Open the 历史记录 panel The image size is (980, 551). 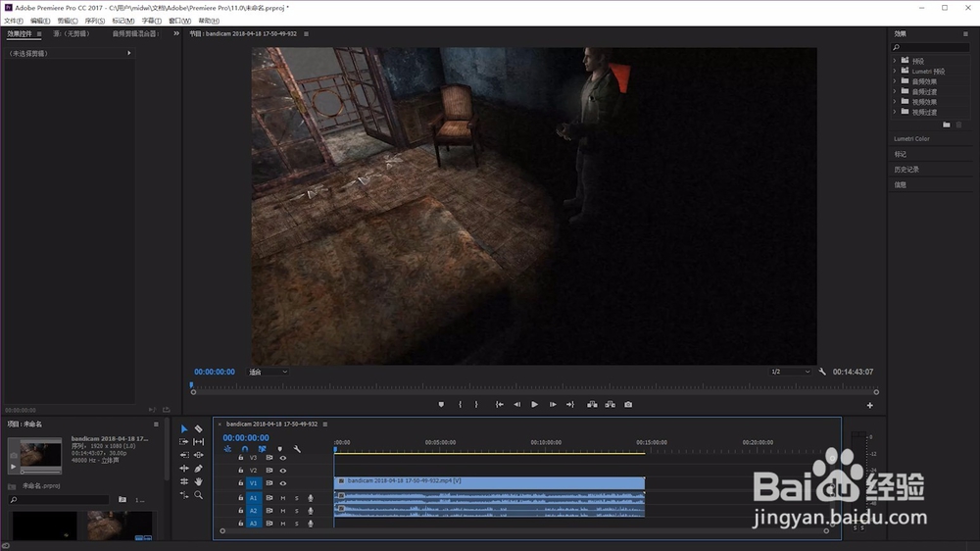pos(906,170)
